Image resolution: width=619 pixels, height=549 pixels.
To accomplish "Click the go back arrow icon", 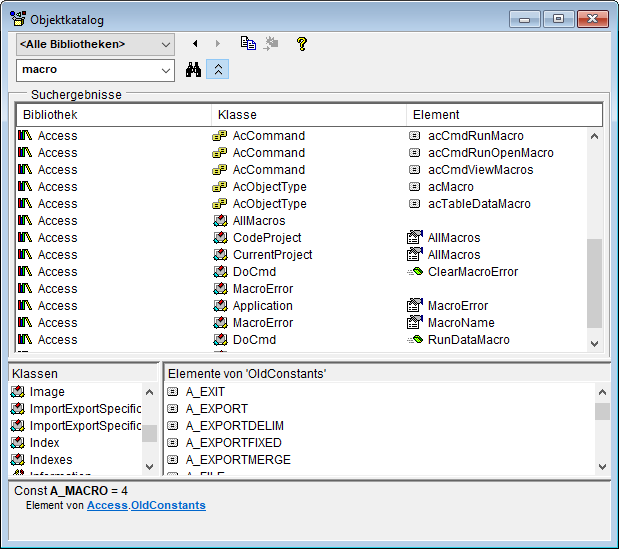I will [195, 44].
